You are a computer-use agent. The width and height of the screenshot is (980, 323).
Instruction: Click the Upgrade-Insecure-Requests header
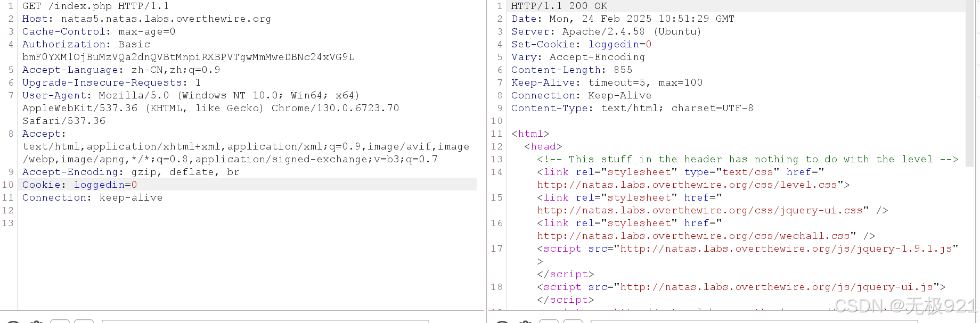click(111, 82)
